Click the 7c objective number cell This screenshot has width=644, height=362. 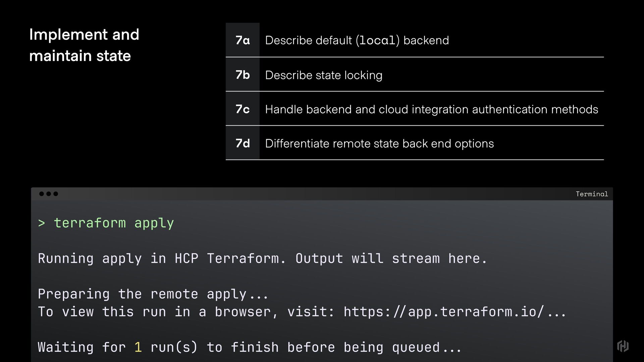pos(243,109)
